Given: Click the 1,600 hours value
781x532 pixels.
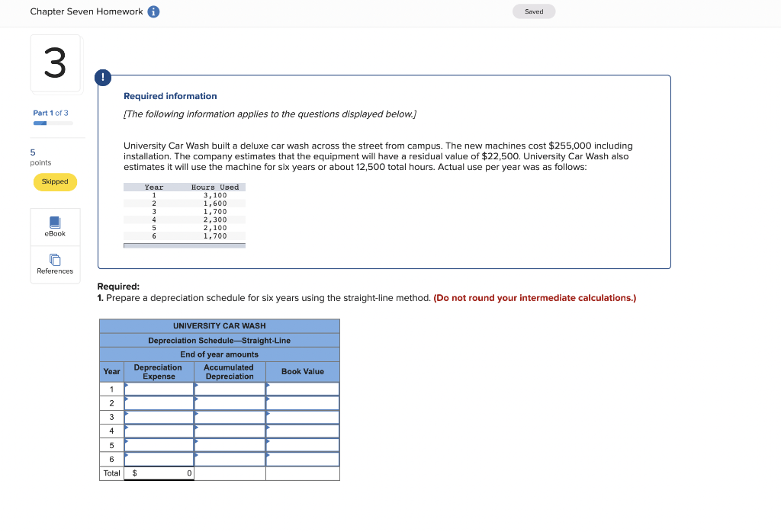Looking at the screenshot, I should coord(215,204).
